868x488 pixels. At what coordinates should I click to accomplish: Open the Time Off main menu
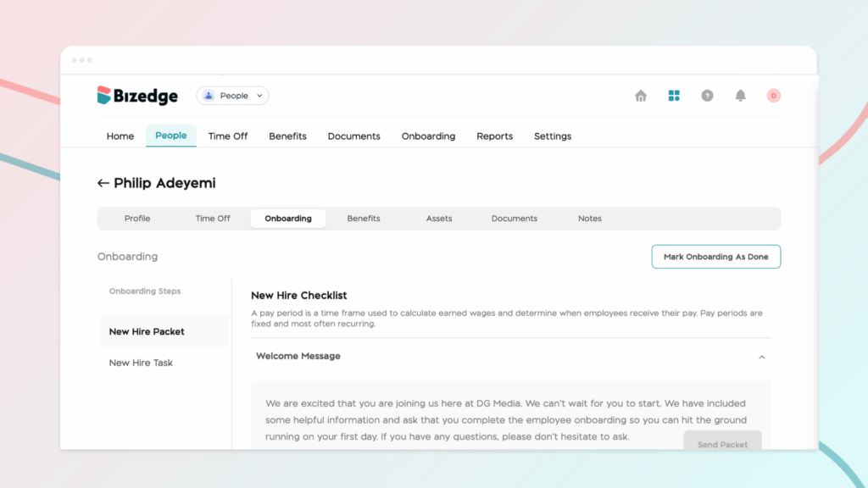tap(228, 136)
